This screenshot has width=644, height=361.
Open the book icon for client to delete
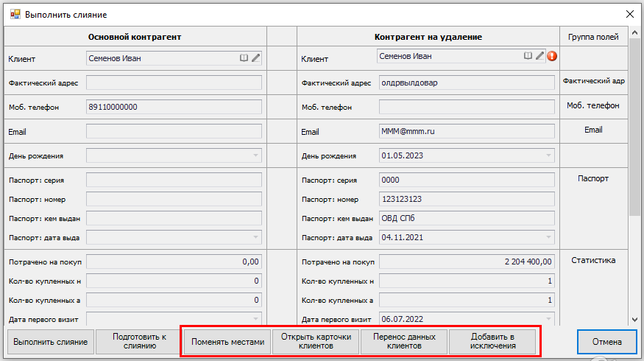tap(528, 56)
